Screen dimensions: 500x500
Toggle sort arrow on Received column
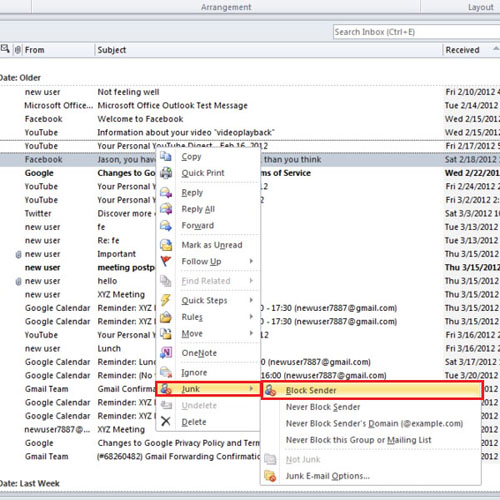[496, 49]
